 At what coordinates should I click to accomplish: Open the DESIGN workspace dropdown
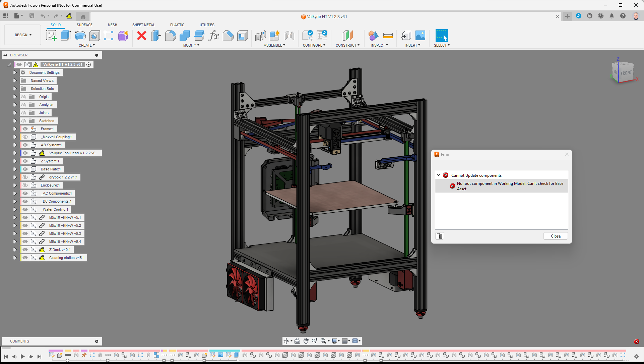pyautogui.click(x=23, y=35)
